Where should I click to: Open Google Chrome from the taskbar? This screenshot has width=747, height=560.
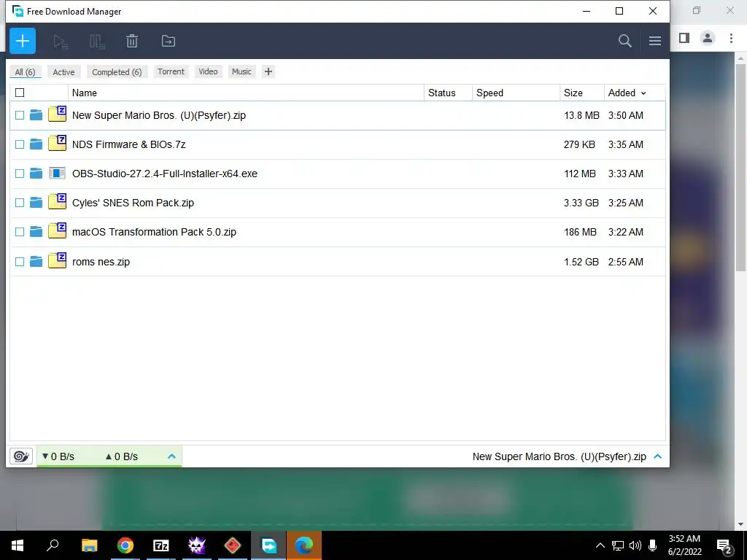point(125,545)
